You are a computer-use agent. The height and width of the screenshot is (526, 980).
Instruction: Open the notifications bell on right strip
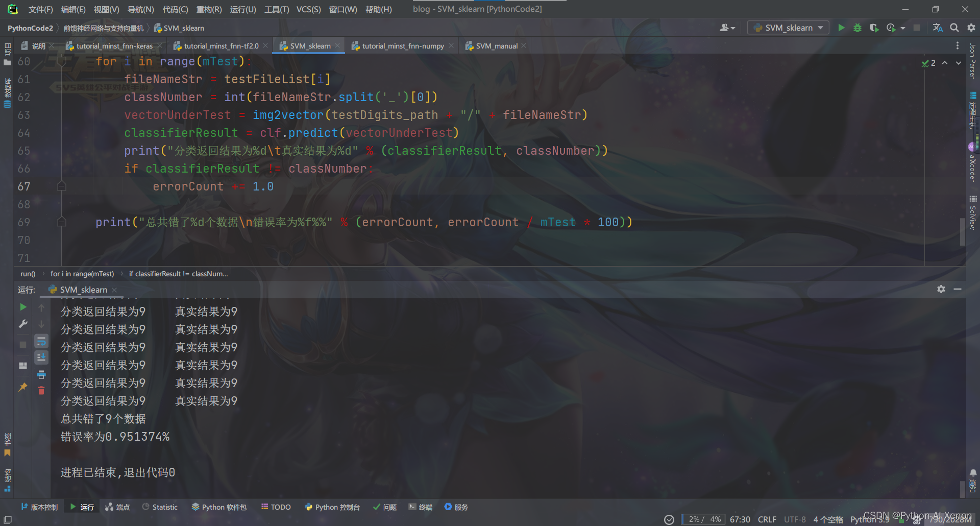(973, 473)
